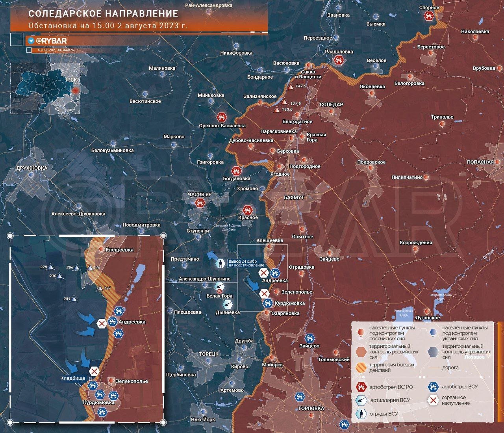504x433 pixels.
Task: Select the orange striped combat zone swatch
Action: click(x=360, y=367)
